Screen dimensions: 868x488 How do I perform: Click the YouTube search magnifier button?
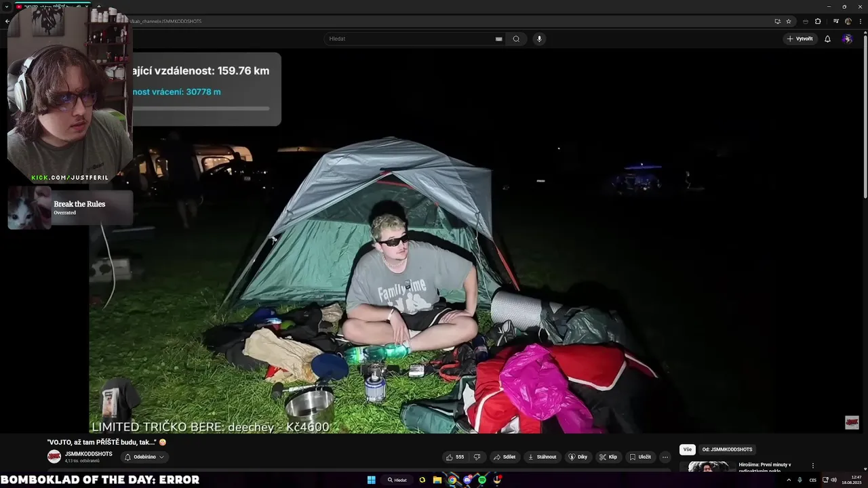pyautogui.click(x=516, y=39)
